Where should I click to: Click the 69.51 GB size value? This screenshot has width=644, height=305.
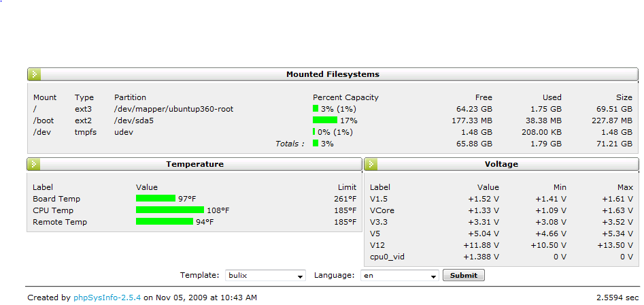pyautogui.click(x=615, y=109)
